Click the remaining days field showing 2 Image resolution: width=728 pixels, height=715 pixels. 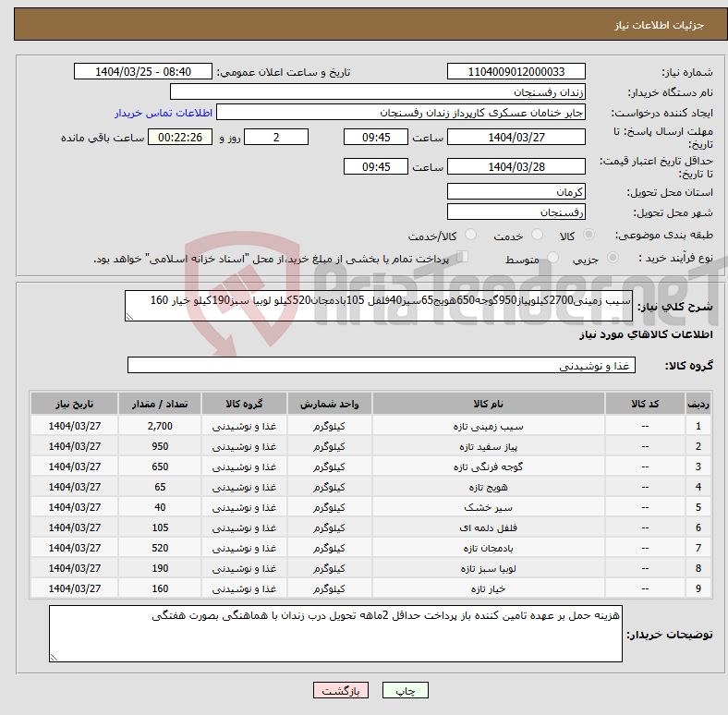click(276, 137)
